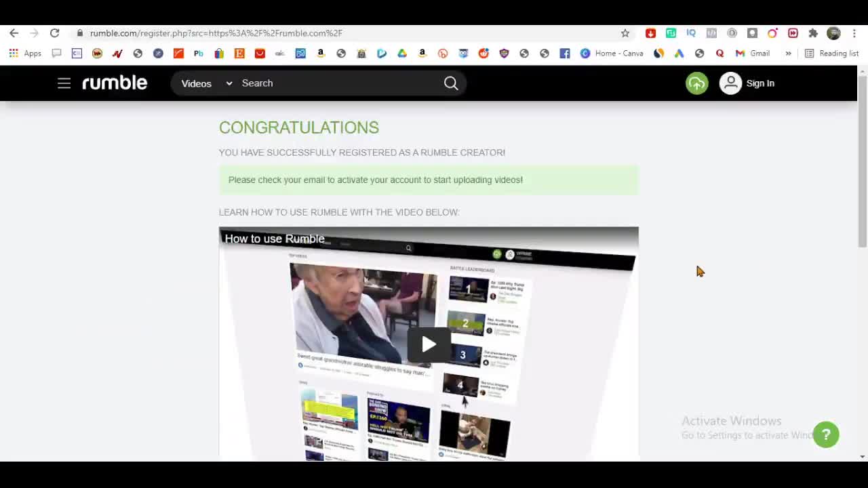Go back with the browser back arrow

tap(14, 33)
